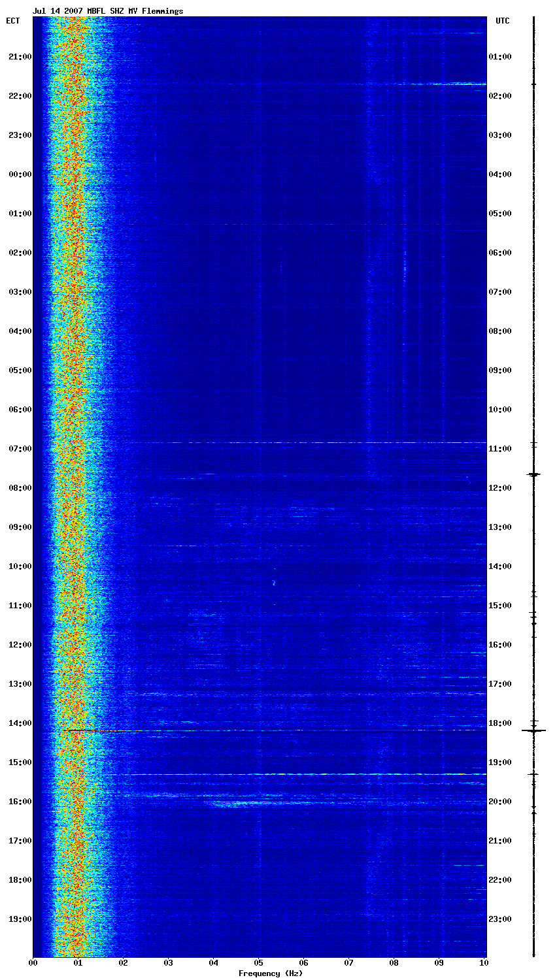Click the 22:00 label on the UTC axis
This screenshot has width=557, height=980.
pyautogui.click(x=500, y=880)
